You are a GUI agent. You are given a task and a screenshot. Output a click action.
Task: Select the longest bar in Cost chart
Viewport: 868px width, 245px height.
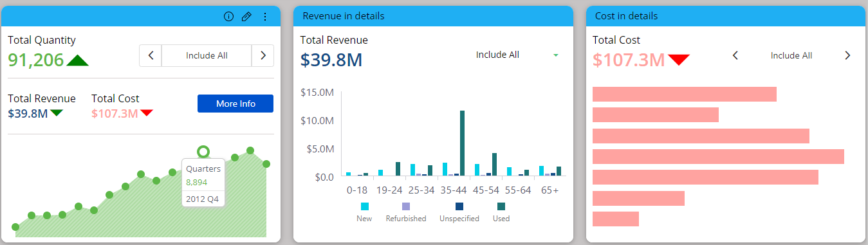[x=718, y=156]
